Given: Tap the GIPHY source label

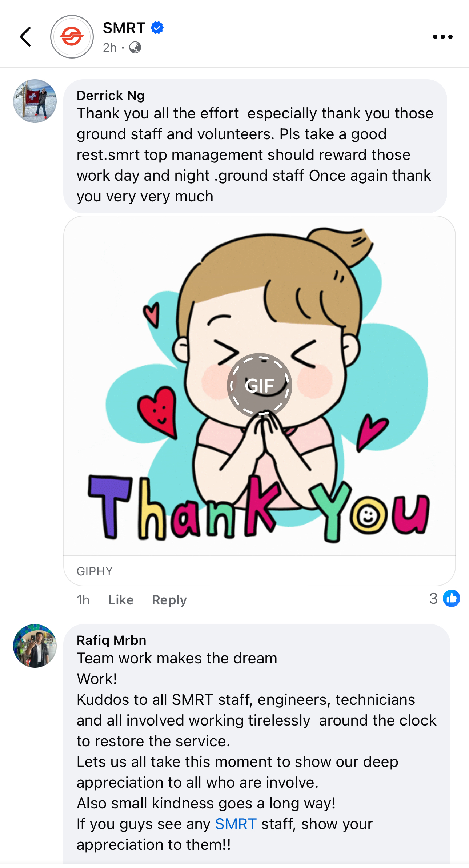Looking at the screenshot, I should (x=95, y=571).
